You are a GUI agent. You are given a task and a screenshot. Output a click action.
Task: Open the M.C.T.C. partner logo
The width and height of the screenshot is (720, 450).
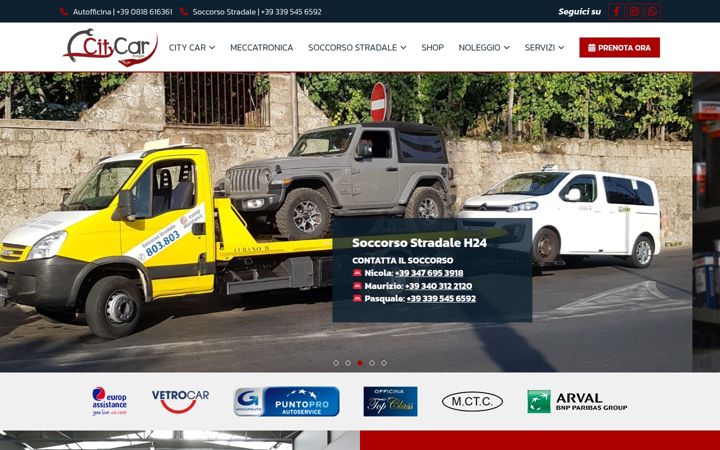coord(472,401)
